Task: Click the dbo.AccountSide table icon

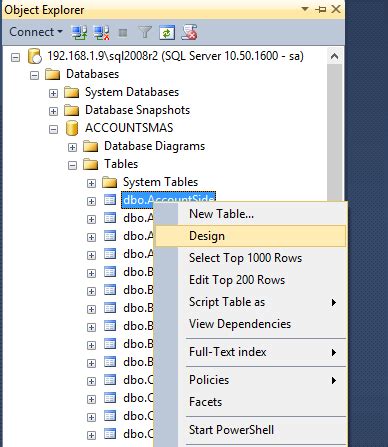Action: pos(110,200)
